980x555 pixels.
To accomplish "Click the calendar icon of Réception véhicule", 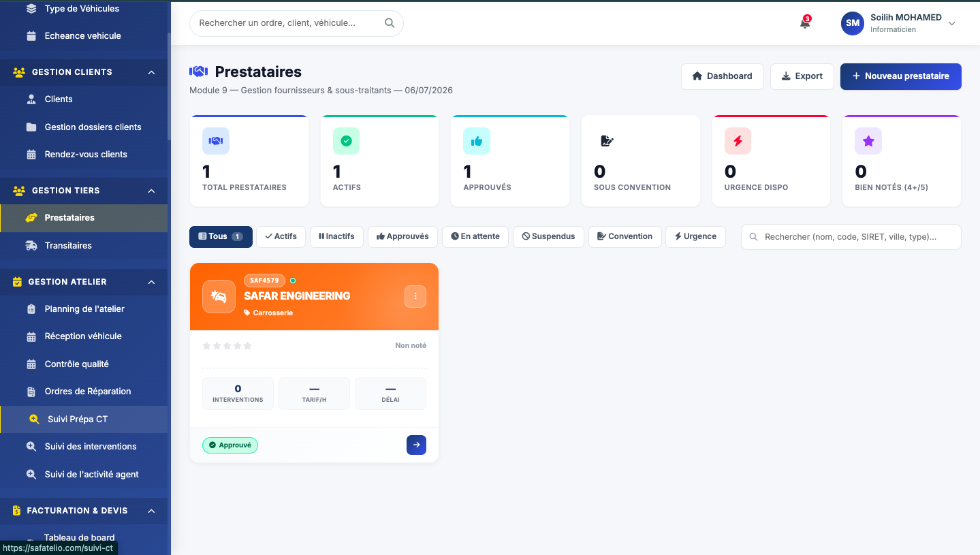I will (x=31, y=336).
